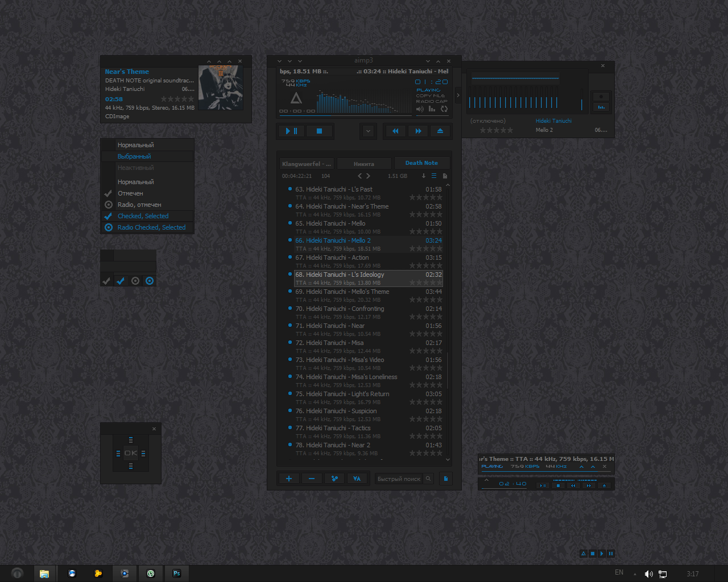Click second dropdown chevron in aimp3 title bar
728x582 pixels.
(x=289, y=61)
